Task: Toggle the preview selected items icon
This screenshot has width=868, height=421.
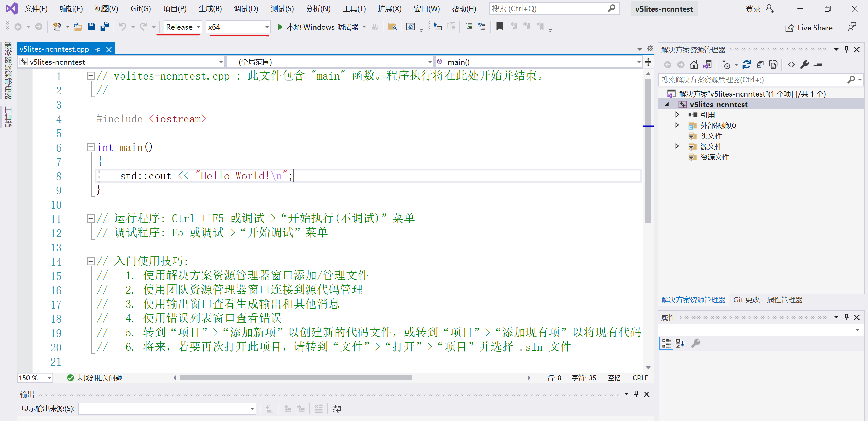Action: (818, 65)
